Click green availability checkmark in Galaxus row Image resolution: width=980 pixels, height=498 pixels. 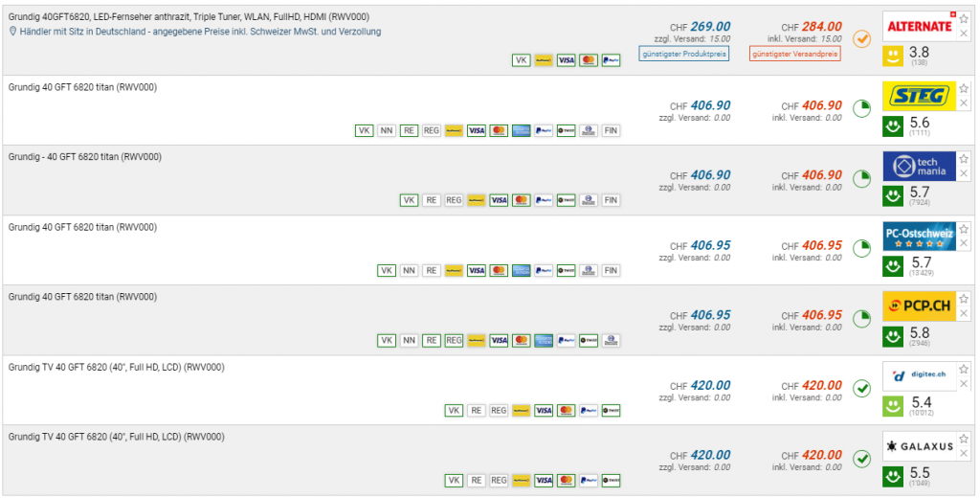coord(861,459)
